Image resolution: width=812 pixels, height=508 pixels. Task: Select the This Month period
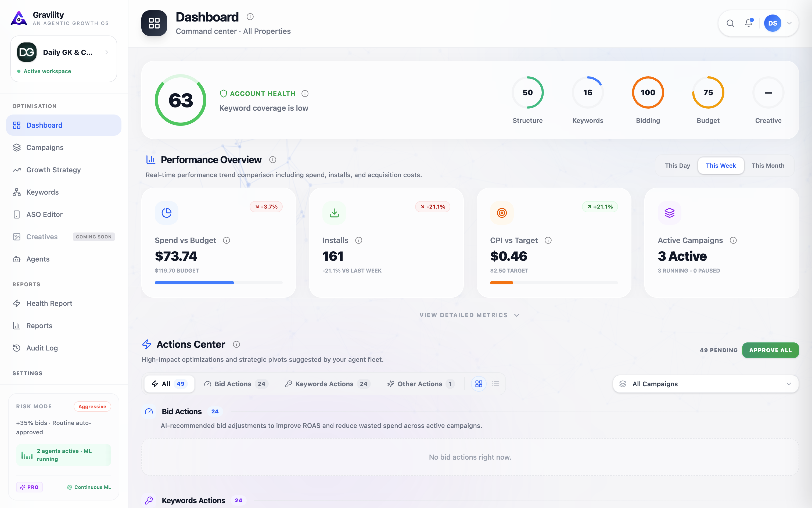click(768, 166)
